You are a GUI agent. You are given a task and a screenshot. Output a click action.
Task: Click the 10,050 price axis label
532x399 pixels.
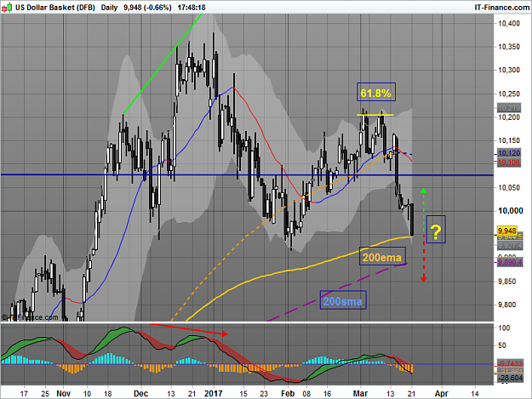point(509,187)
